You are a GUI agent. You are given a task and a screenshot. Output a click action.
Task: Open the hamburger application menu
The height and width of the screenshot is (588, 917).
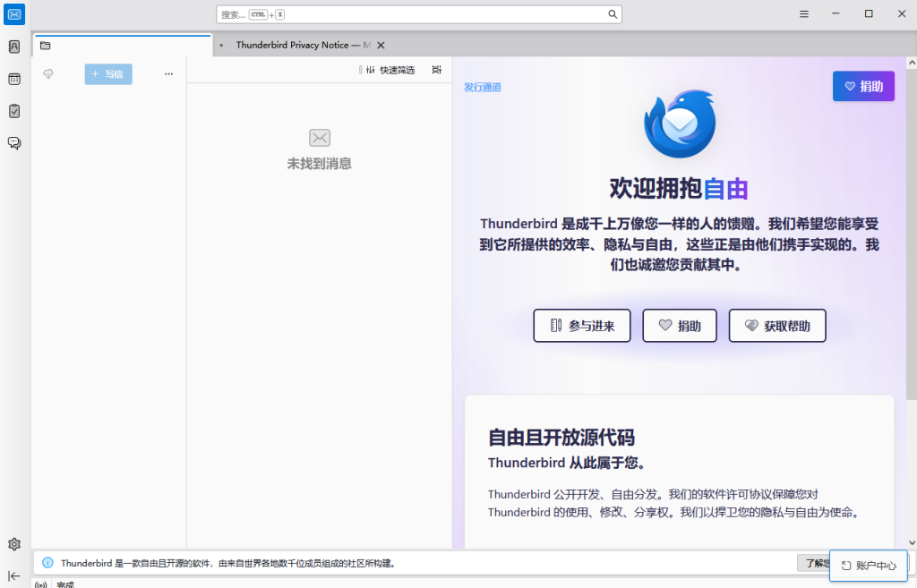(804, 14)
